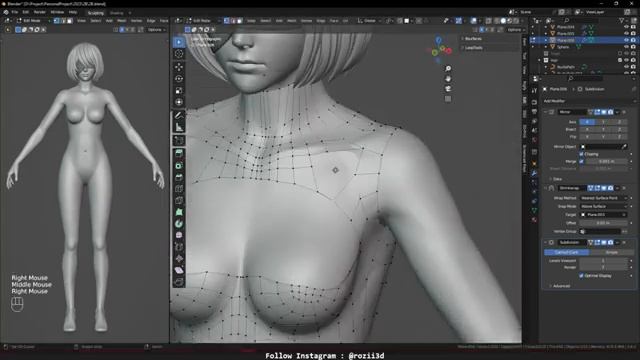Select the Spin tool
The image size is (640, 360).
point(179,224)
